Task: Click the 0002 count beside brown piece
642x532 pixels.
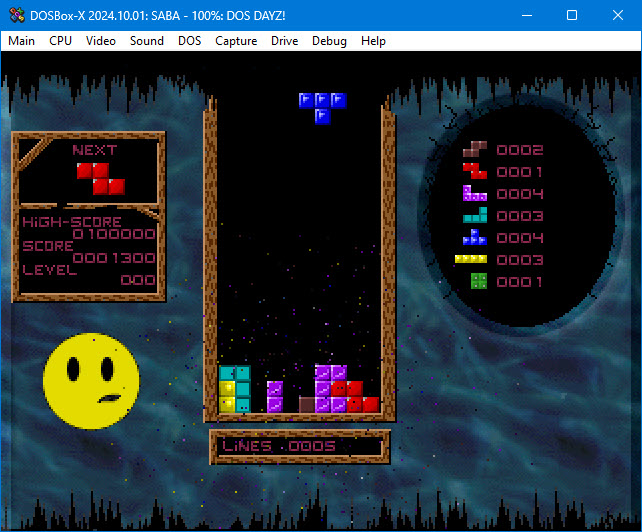Action: point(520,150)
